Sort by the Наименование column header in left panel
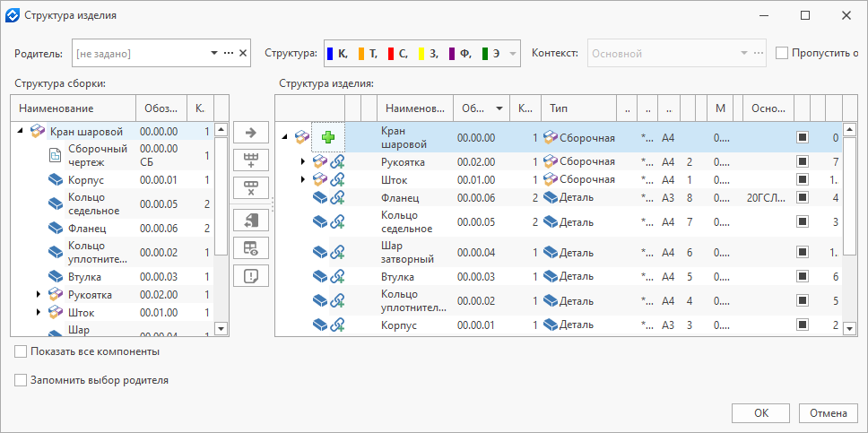This screenshot has width=868, height=433. coord(72,108)
